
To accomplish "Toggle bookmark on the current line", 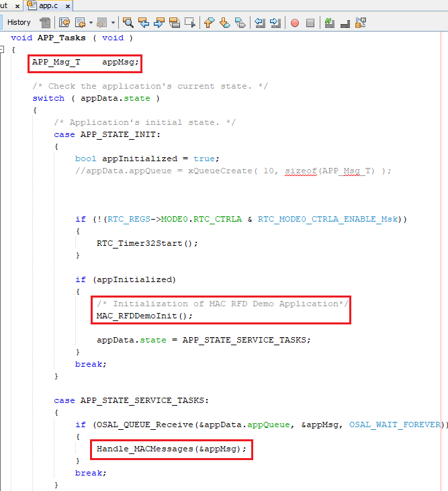I will [240, 22].
